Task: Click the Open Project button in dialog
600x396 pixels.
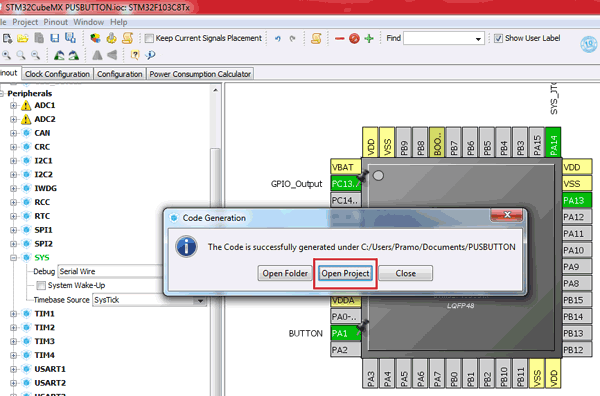Action: coord(346,273)
